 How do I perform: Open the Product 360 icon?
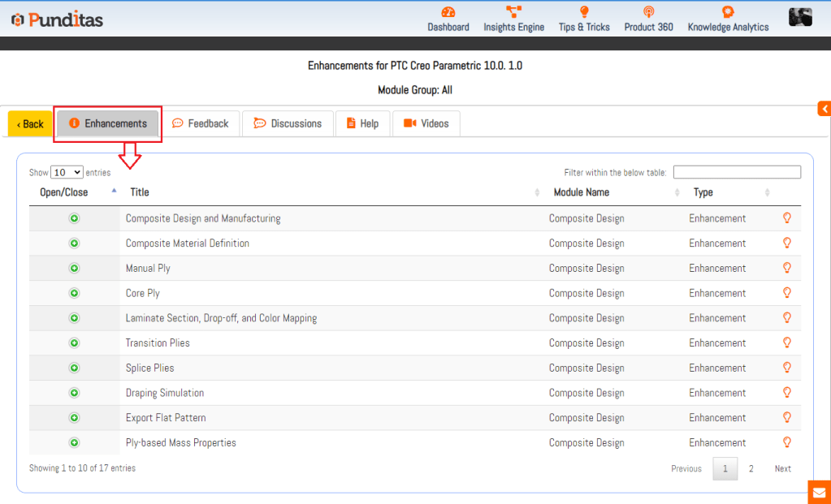(x=648, y=12)
